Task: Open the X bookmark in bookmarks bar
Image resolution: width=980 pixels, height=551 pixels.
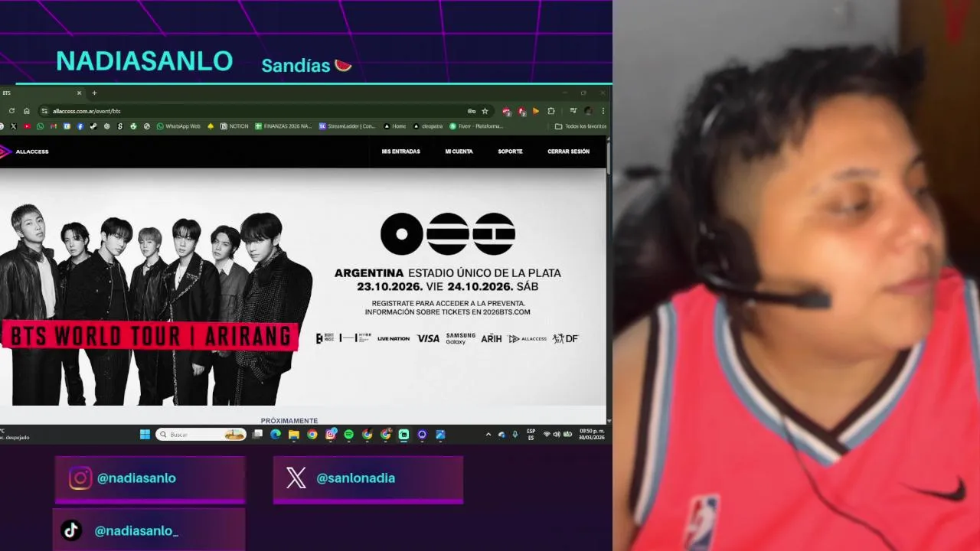Action: click(x=14, y=126)
